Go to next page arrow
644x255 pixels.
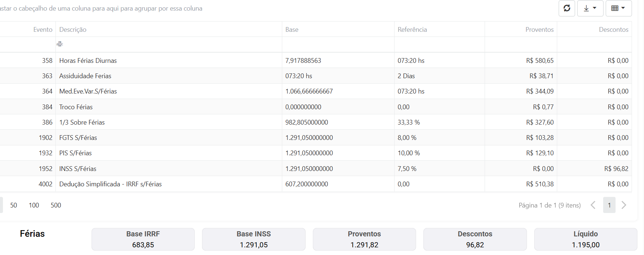[624, 205]
